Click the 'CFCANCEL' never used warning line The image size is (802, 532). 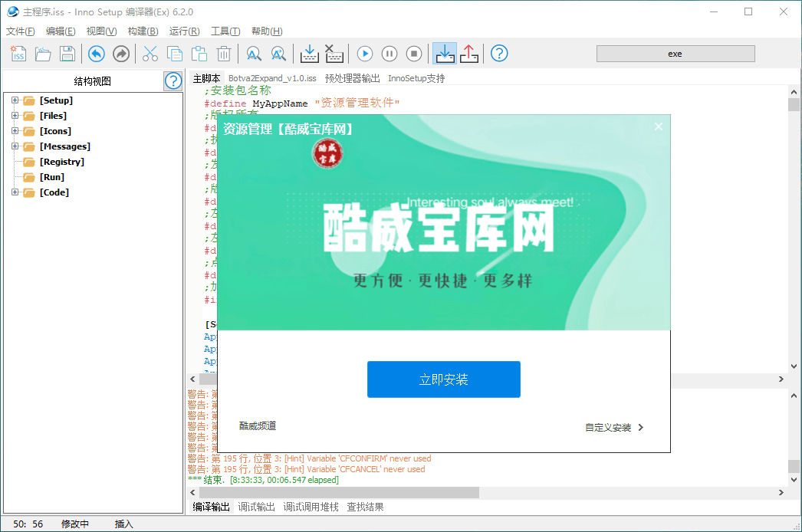pyautogui.click(x=306, y=469)
